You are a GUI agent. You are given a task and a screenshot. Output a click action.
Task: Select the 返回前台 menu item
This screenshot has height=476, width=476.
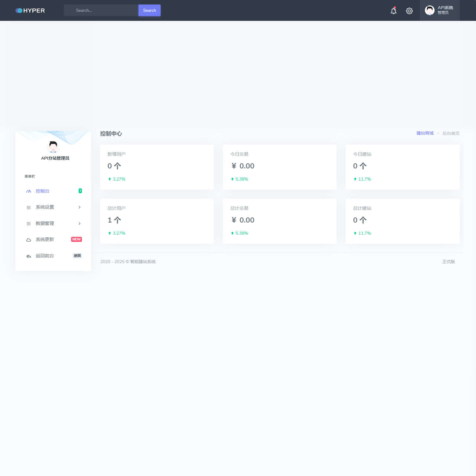click(53, 256)
